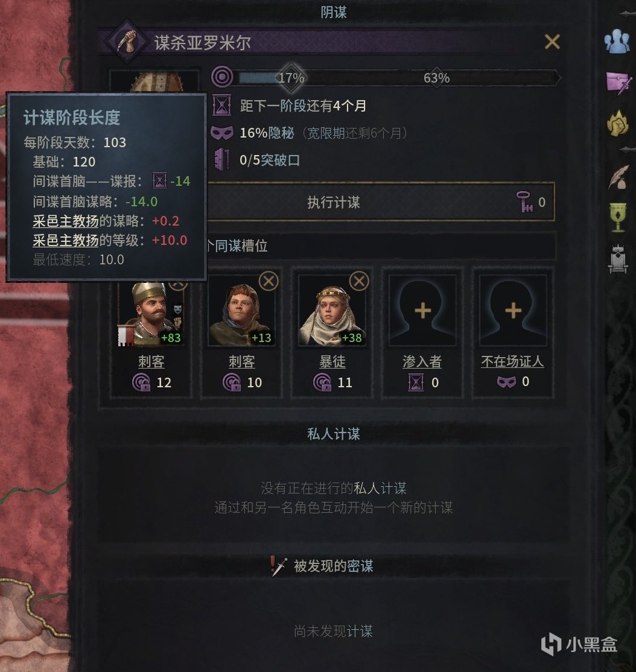Open the throne court icon in sidebar
This screenshot has height=672, width=636.
(x=617, y=258)
